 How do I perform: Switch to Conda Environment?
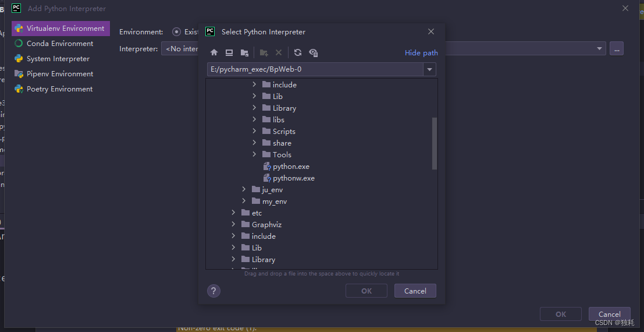pos(61,43)
